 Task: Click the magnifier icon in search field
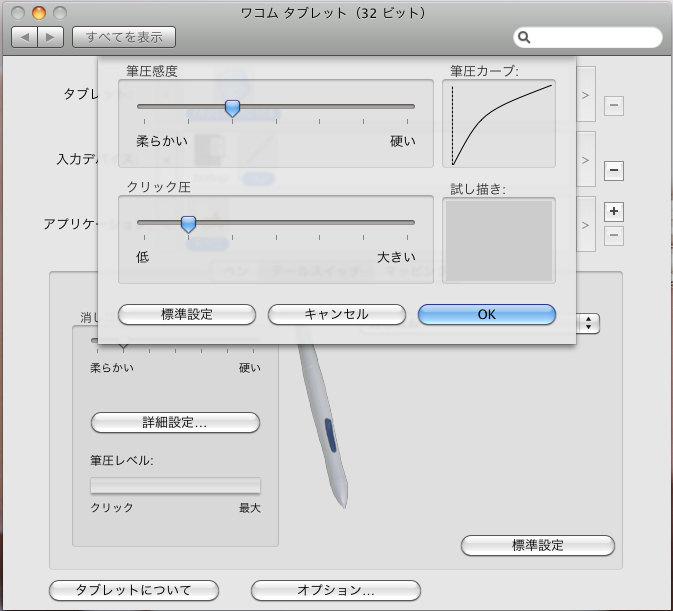(524, 37)
